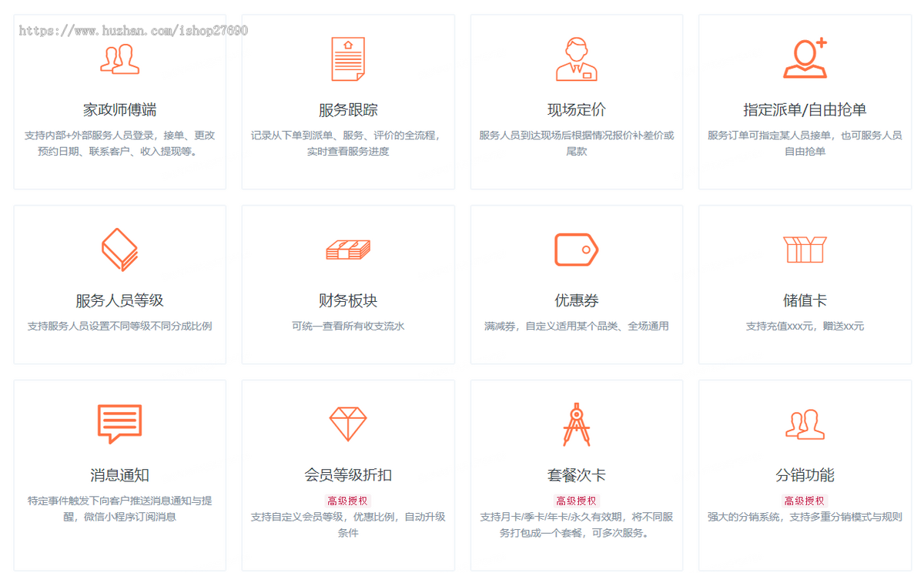Click description starting 服务订单可指定某人员接单
Image resolution: width=924 pixels, height=573 pixels.
click(805, 143)
